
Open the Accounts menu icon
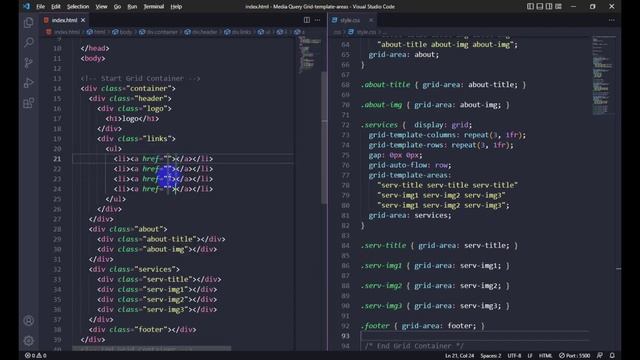[29, 320]
